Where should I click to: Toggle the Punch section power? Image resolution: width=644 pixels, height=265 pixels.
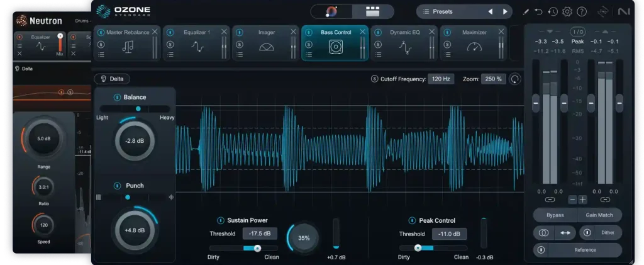tap(117, 186)
